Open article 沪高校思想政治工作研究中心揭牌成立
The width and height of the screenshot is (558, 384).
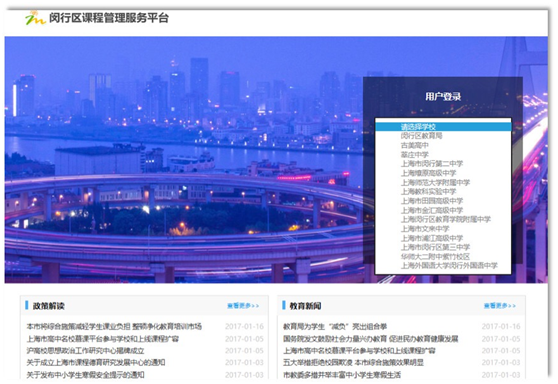(x=85, y=351)
